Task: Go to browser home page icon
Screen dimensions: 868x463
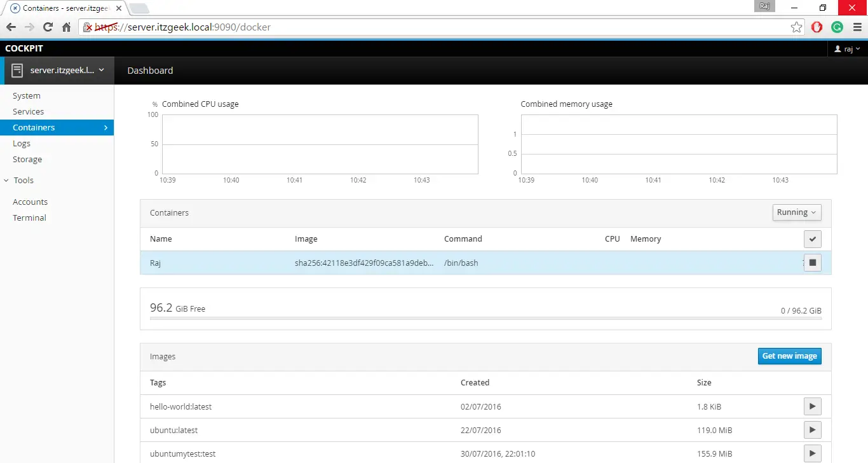Action: pos(66,27)
